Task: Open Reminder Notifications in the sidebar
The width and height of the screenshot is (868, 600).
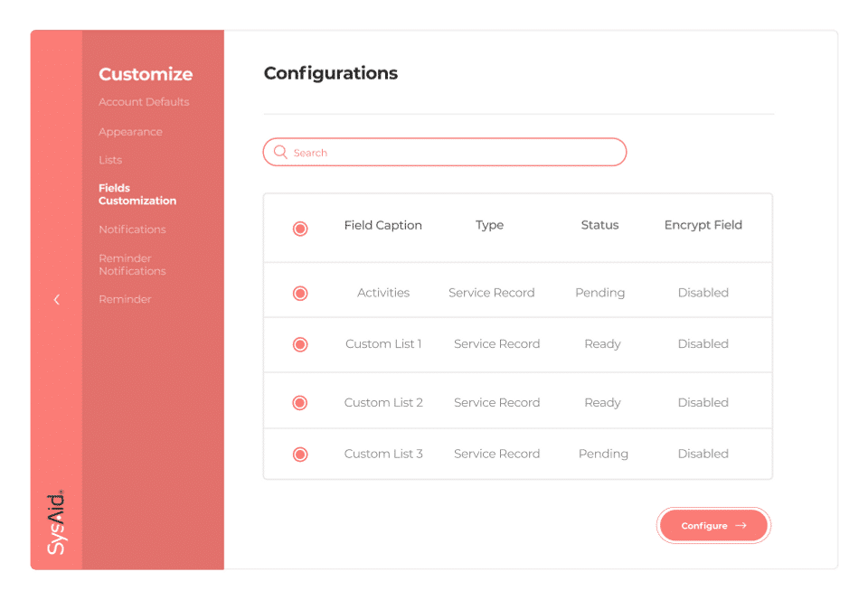Action: [132, 265]
